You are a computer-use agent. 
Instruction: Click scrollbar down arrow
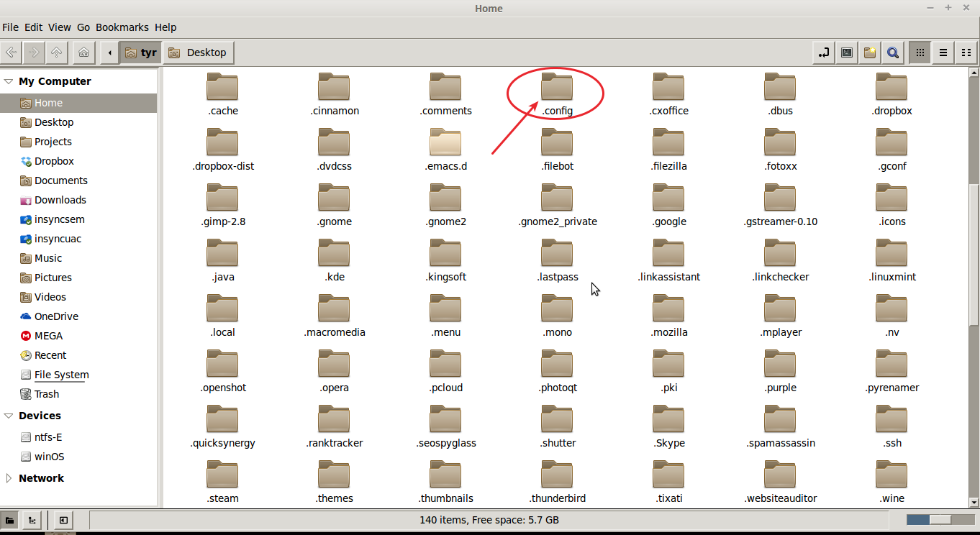974,503
